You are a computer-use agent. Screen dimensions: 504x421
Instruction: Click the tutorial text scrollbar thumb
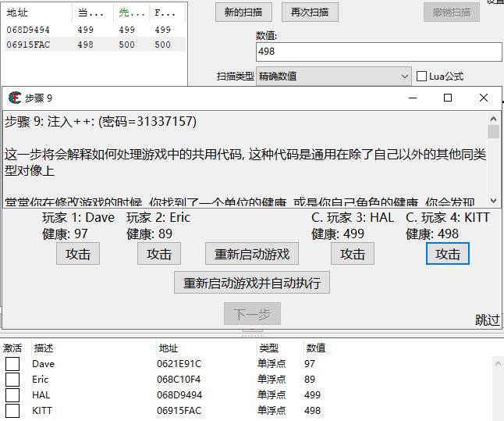click(493, 132)
